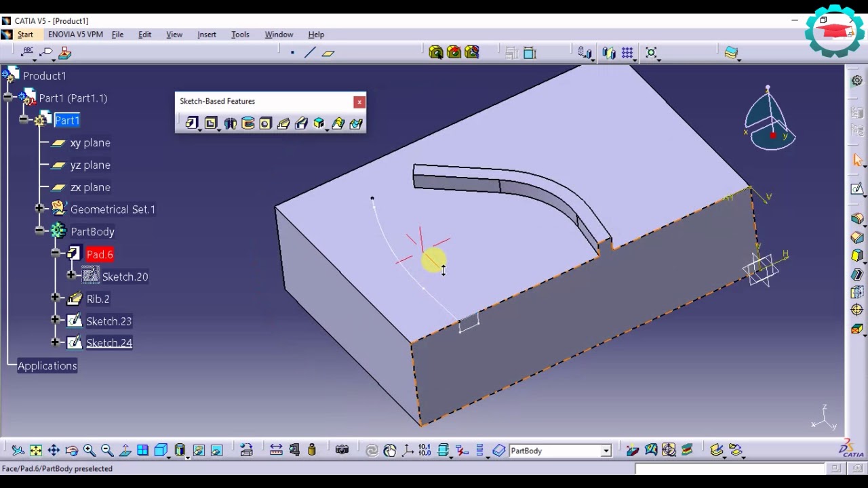Open the Insert menu
This screenshot has width=868, height=488.
(x=207, y=35)
